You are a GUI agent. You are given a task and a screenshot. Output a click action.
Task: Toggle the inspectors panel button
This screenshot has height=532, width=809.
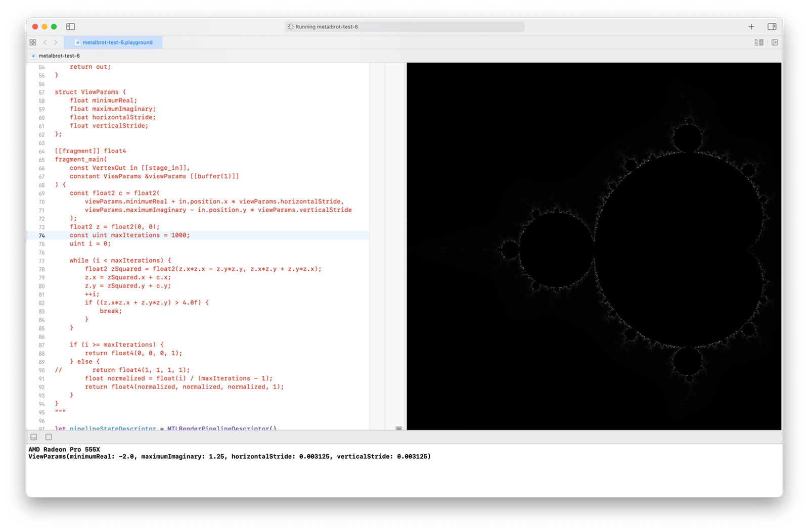(x=772, y=27)
